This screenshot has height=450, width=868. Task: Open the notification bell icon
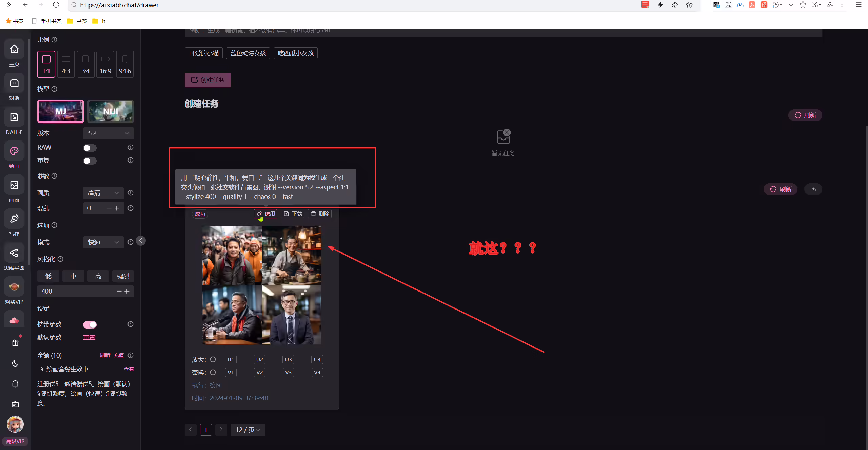point(15,384)
